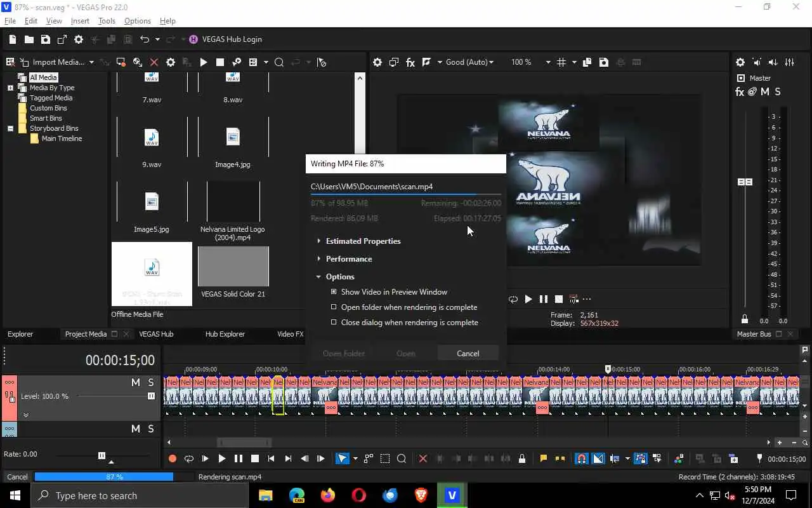Open media properties gear in Project Media
The width and height of the screenshot is (812, 508).
coord(170,62)
